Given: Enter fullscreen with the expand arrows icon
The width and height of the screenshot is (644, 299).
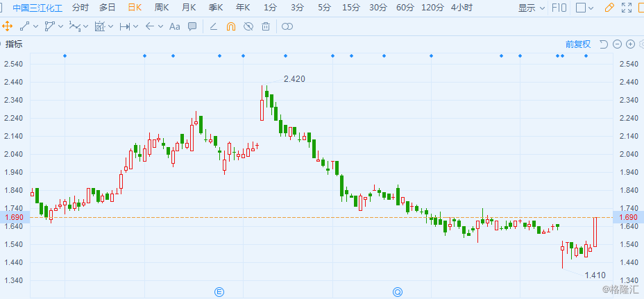Looking at the screenshot, I should (x=627, y=8).
